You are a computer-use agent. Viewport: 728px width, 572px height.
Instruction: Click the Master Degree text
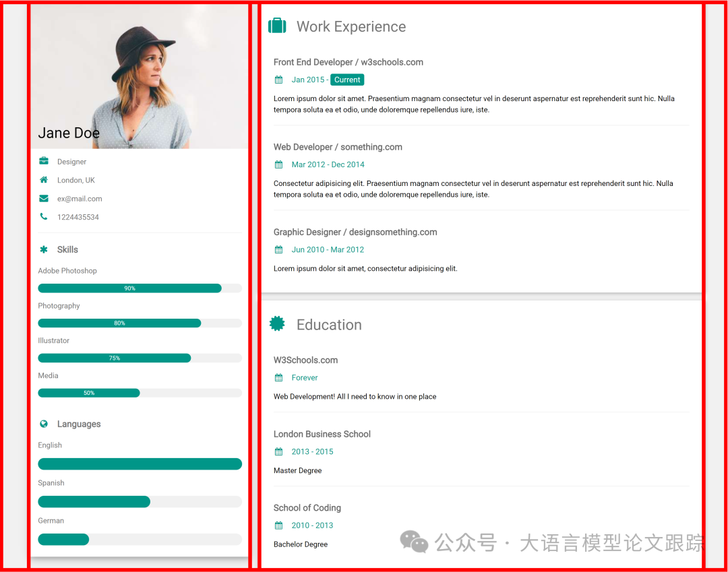(x=298, y=470)
